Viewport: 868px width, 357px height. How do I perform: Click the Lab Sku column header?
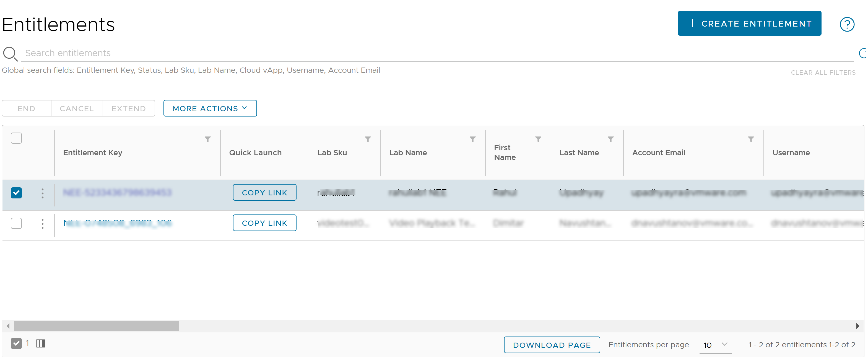click(332, 153)
